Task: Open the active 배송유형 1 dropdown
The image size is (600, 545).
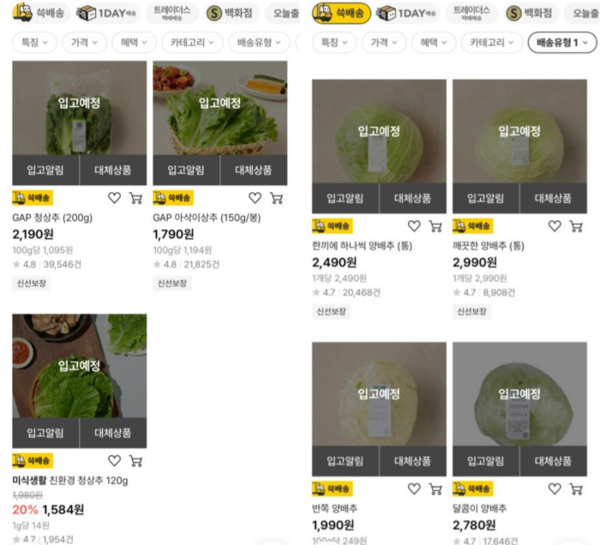Action: coord(562,42)
